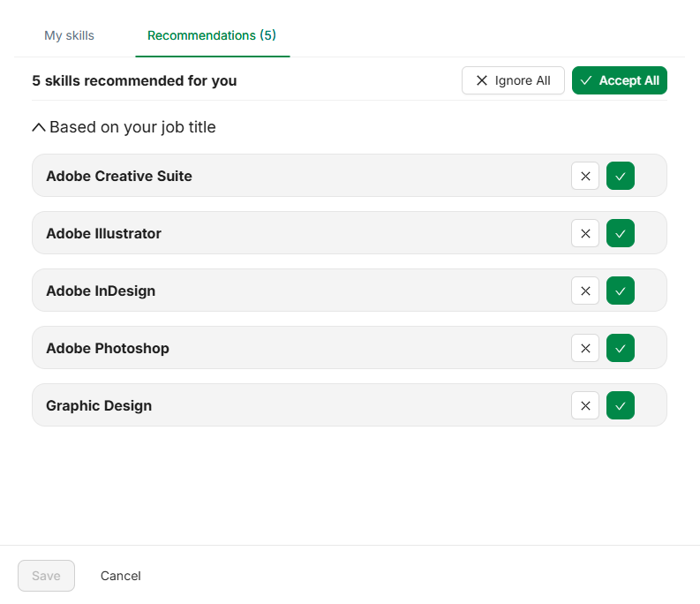Accept the Adobe Creative Suite skill

620,176
